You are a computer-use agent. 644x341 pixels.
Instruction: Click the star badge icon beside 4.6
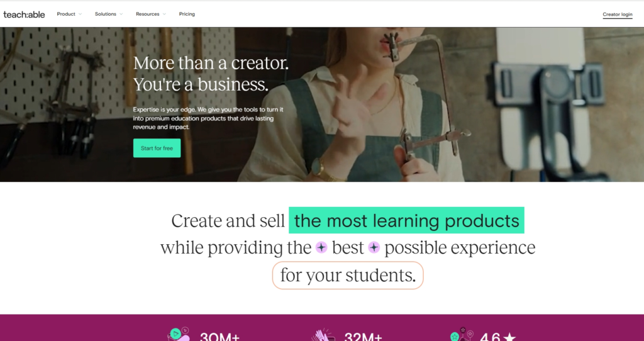coord(462,335)
